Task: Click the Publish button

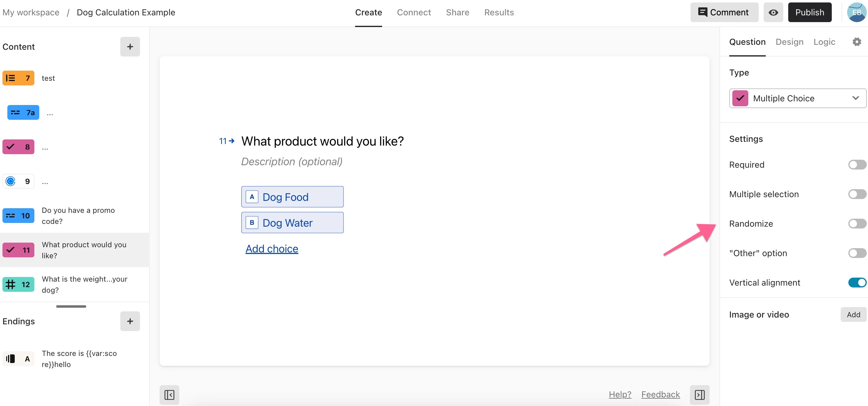Action: point(809,13)
